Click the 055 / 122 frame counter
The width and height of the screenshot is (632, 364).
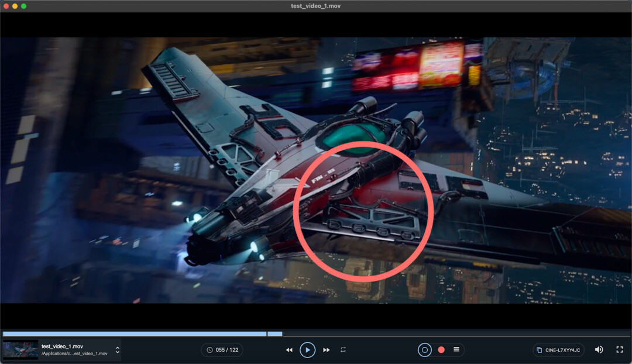[222, 350]
